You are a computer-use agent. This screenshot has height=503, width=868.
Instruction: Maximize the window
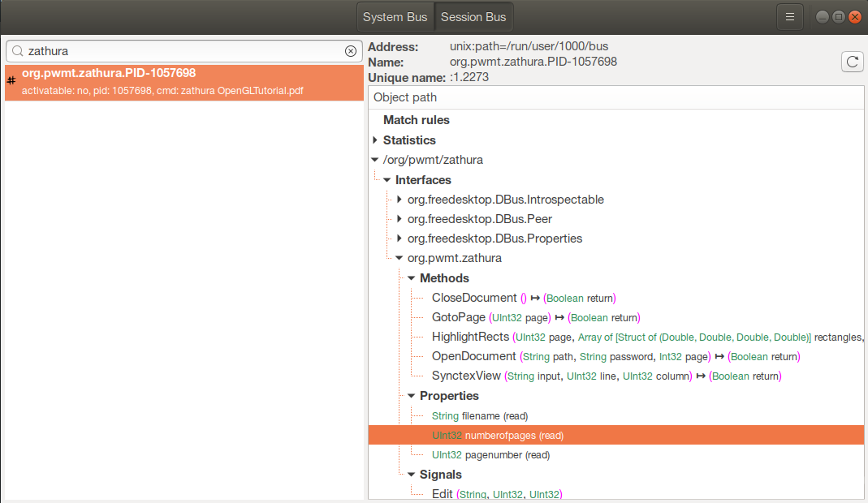coord(839,17)
